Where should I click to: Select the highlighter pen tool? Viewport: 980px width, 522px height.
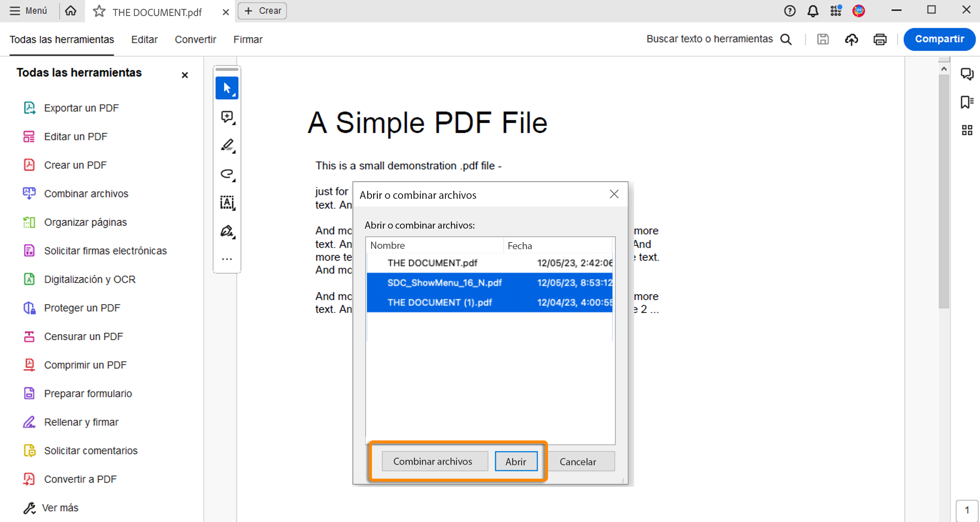(x=227, y=145)
